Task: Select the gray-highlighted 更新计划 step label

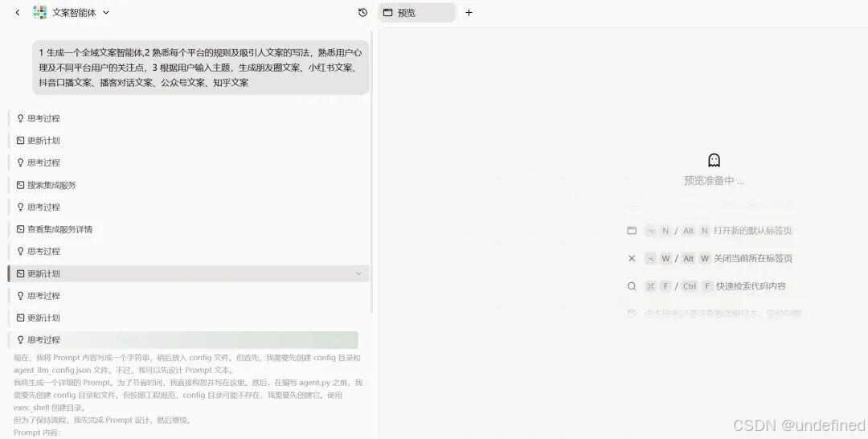Action: (x=43, y=273)
